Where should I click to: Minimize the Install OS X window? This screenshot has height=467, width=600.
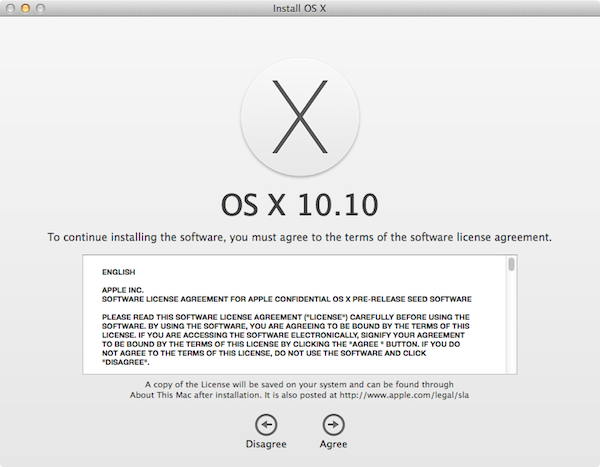click(x=25, y=8)
